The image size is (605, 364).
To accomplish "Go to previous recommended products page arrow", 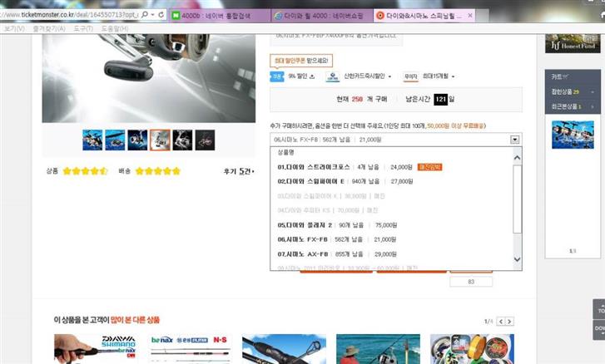I will point(502,322).
